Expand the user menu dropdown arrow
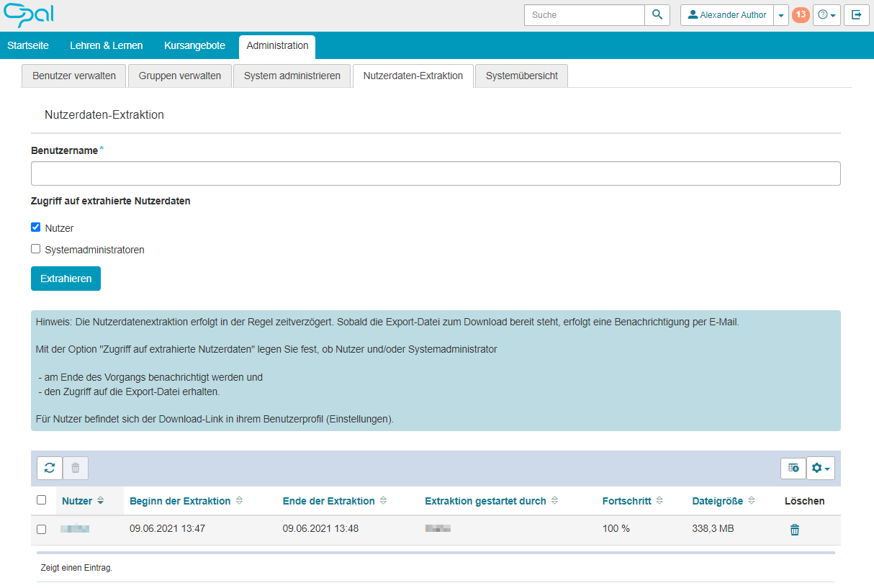This screenshot has width=874, height=588. [781, 15]
